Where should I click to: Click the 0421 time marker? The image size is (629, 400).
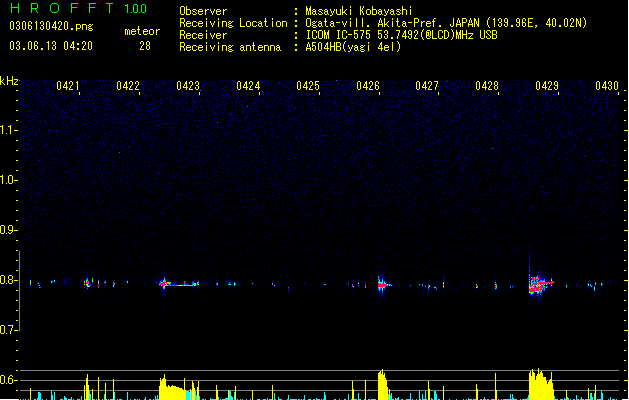click(68, 86)
